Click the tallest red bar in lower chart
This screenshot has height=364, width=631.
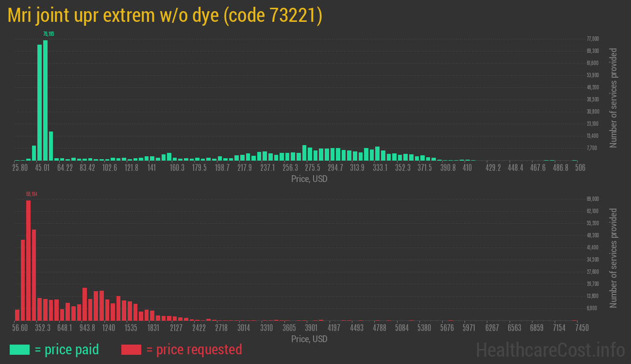point(28,260)
